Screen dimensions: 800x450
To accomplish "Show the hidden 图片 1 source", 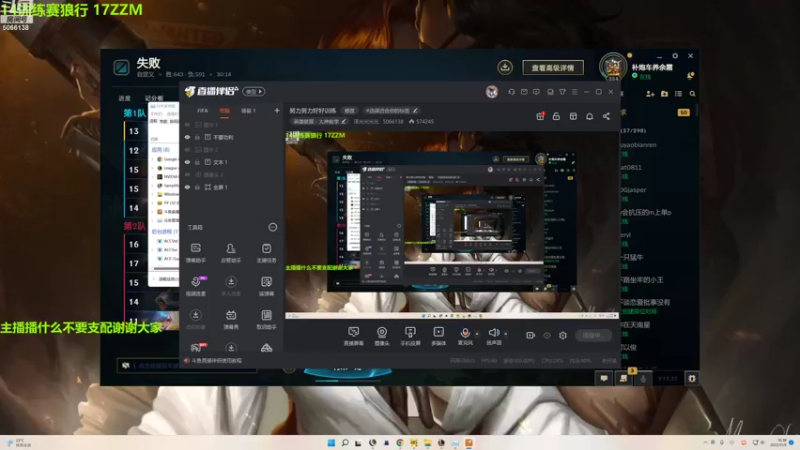I will pyautogui.click(x=187, y=125).
